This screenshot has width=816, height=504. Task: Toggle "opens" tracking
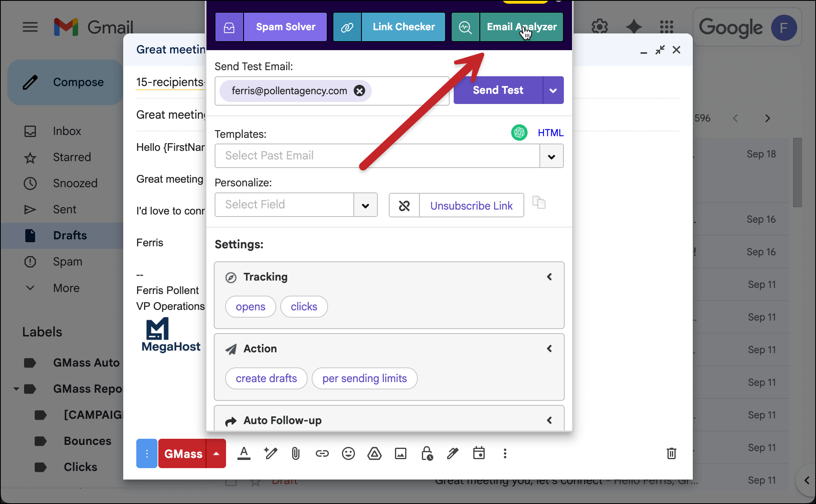(x=250, y=307)
